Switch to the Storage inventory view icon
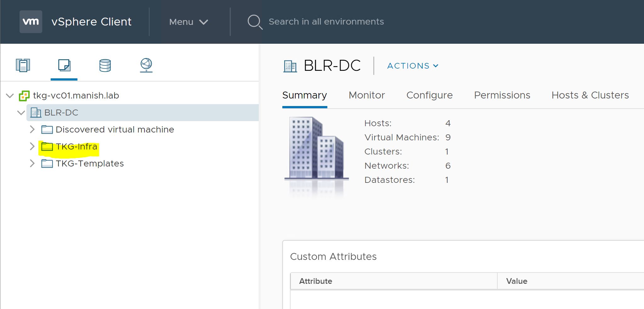Screen dimensions: 644x309 (105, 65)
